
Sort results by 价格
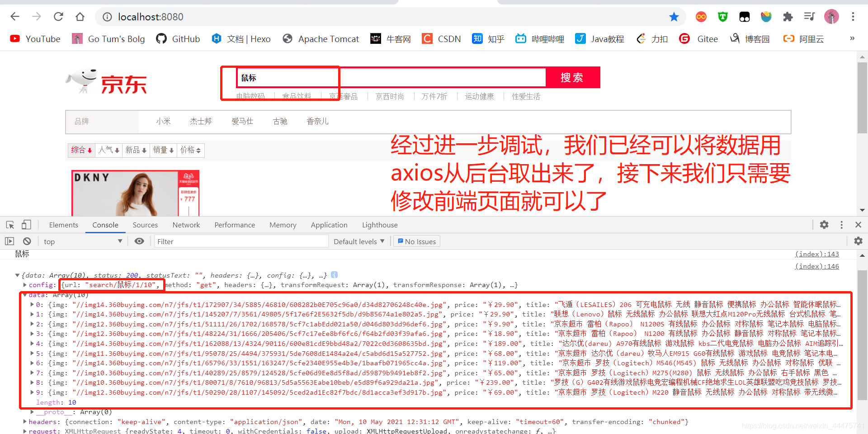click(191, 150)
